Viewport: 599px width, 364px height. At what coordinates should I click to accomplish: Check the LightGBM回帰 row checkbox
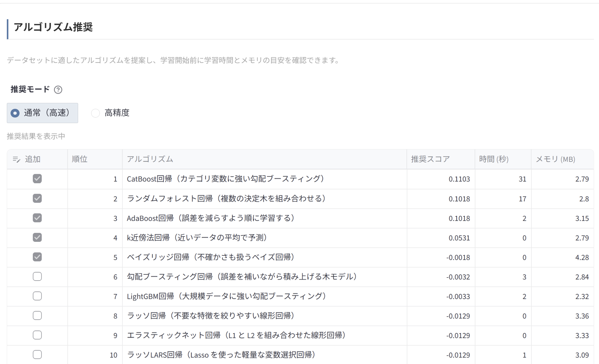(x=37, y=296)
